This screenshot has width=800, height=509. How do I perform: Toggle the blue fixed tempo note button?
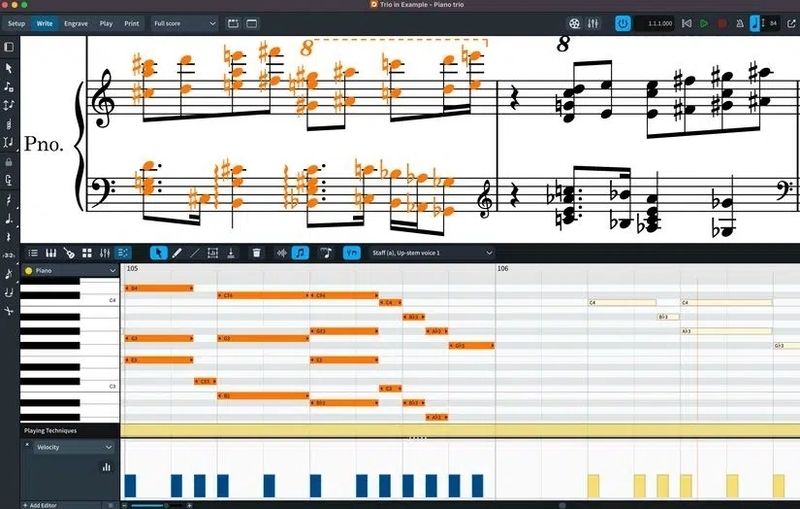(x=755, y=23)
